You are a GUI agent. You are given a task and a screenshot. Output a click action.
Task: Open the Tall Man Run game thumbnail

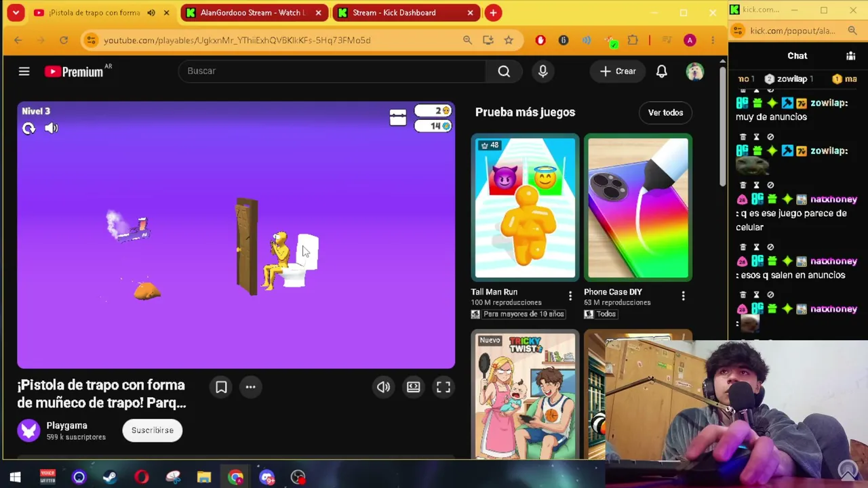click(x=525, y=207)
